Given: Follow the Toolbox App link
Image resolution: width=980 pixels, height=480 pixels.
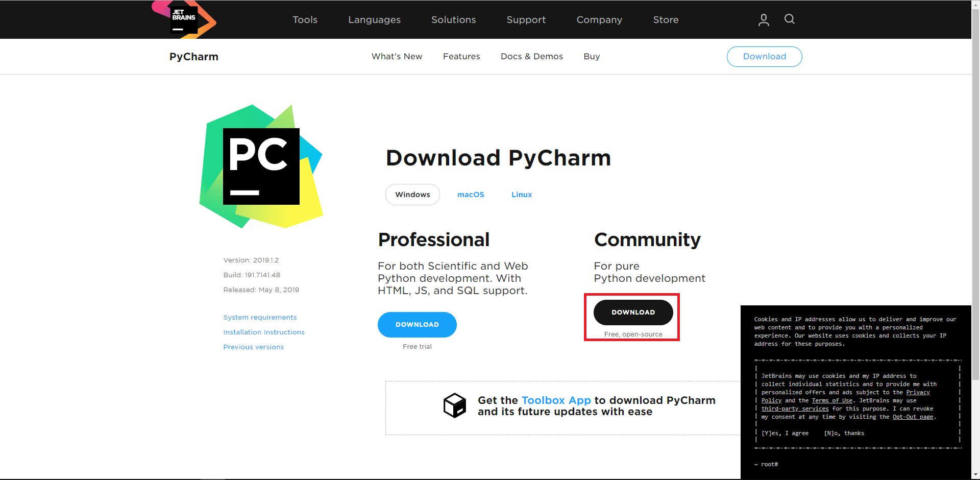Looking at the screenshot, I should 556,400.
